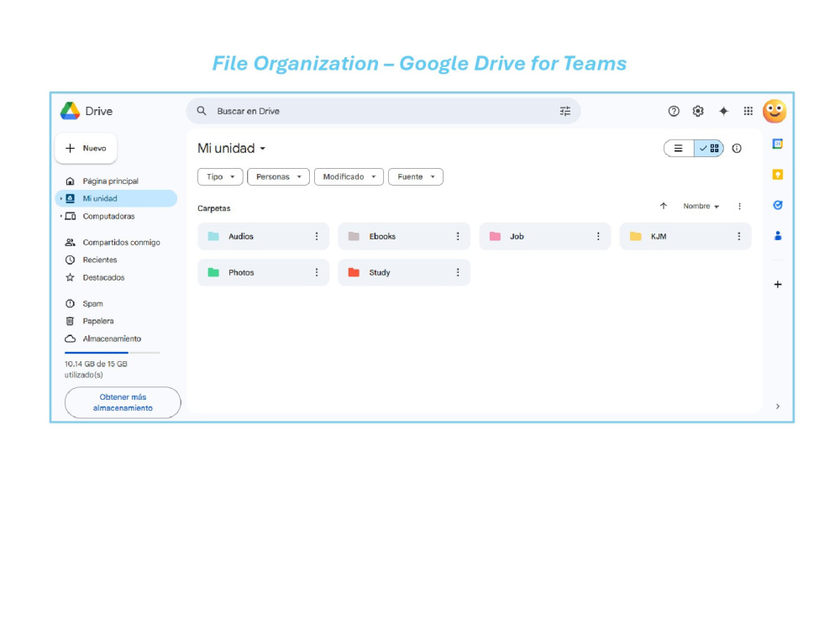Open the Fuente filter dropdown

[416, 176]
